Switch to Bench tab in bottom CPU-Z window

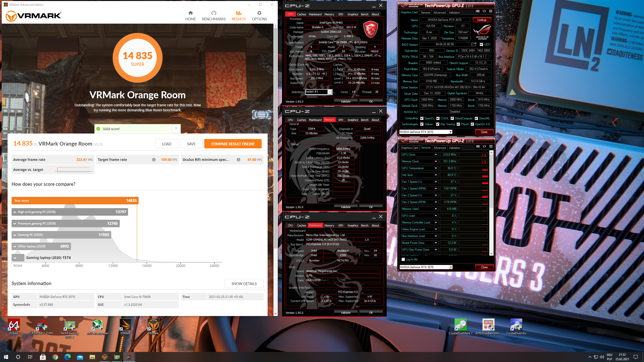pyautogui.click(x=365, y=225)
